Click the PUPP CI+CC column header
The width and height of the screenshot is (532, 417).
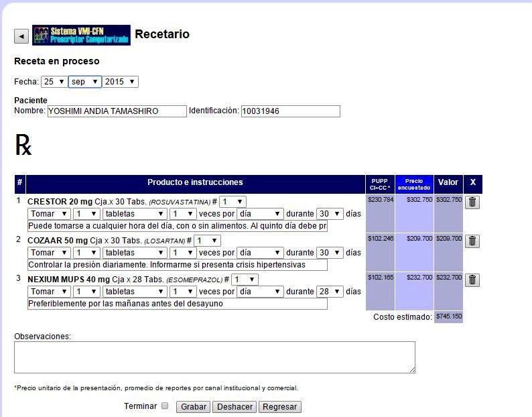[x=380, y=184]
